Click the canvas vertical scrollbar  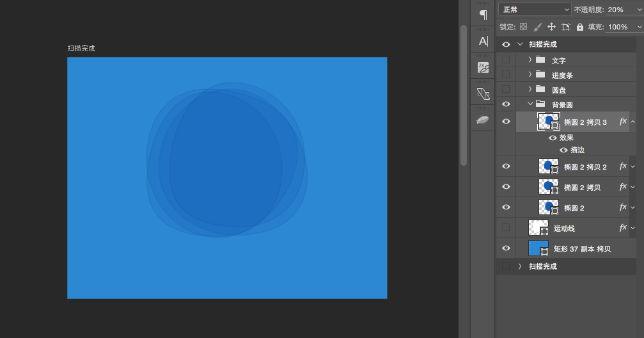point(463,95)
